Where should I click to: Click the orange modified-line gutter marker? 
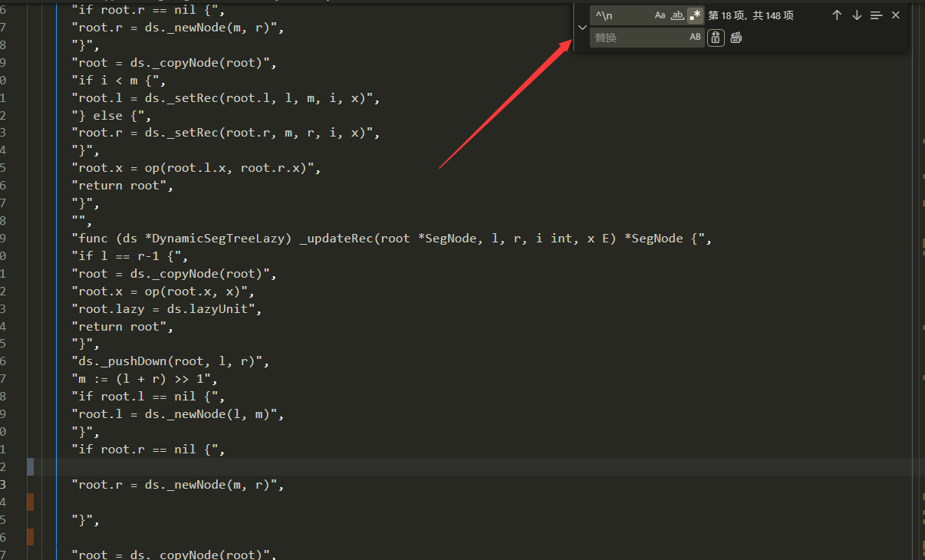coord(29,502)
